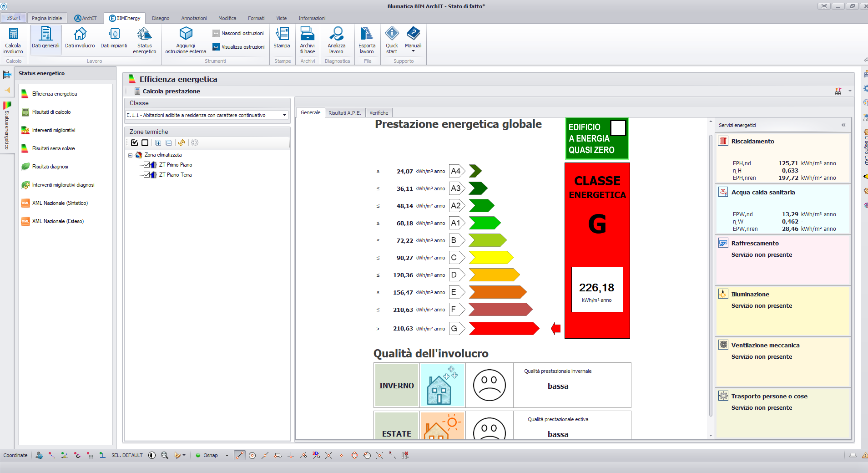The height and width of the screenshot is (473, 868).
Task: Toggle the ZT Piano Terra checkbox
Action: pyautogui.click(x=146, y=175)
